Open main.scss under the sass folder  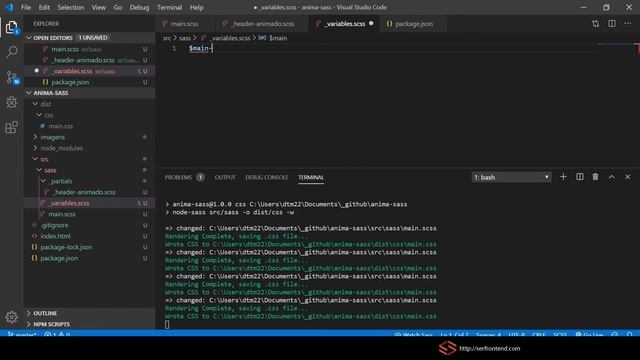(90, 214)
